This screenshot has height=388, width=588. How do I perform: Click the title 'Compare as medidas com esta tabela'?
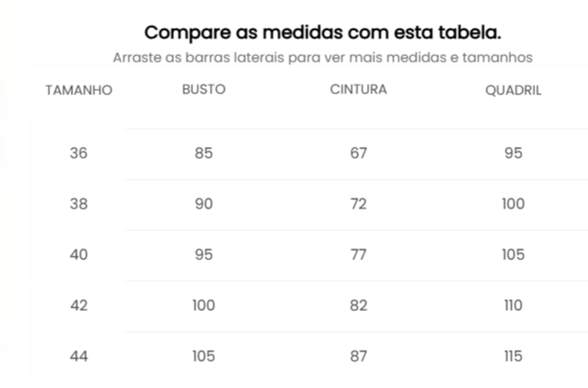pyautogui.click(x=323, y=33)
